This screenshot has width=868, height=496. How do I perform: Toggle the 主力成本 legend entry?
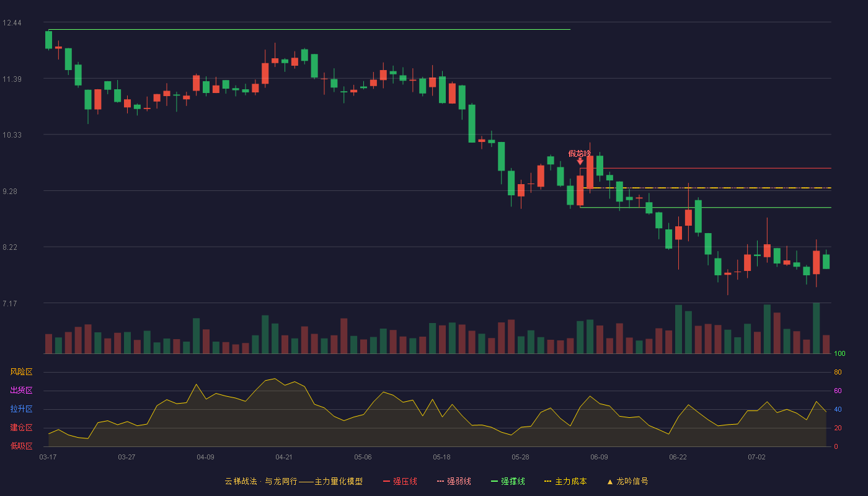click(565, 481)
